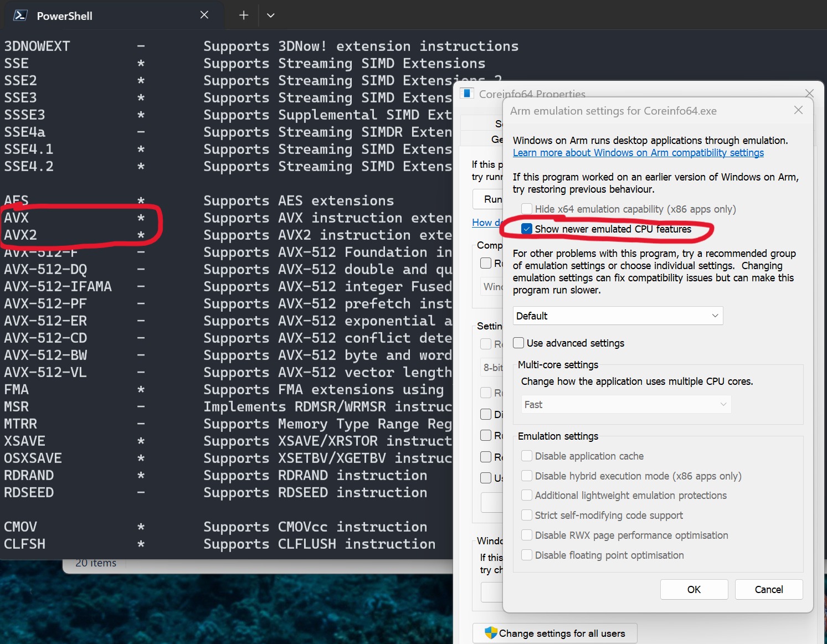Close the PowerShell tab with its X

click(x=204, y=15)
